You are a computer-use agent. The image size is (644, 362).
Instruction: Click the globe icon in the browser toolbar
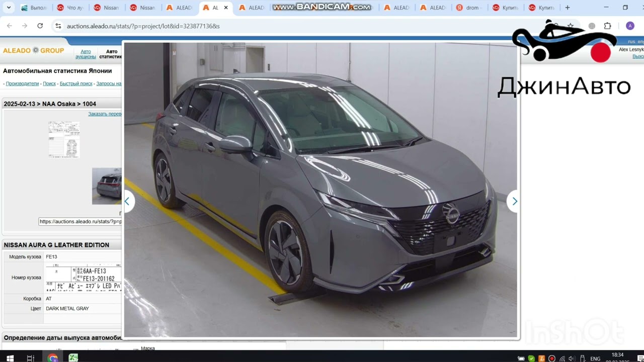[x=592, y=26]
